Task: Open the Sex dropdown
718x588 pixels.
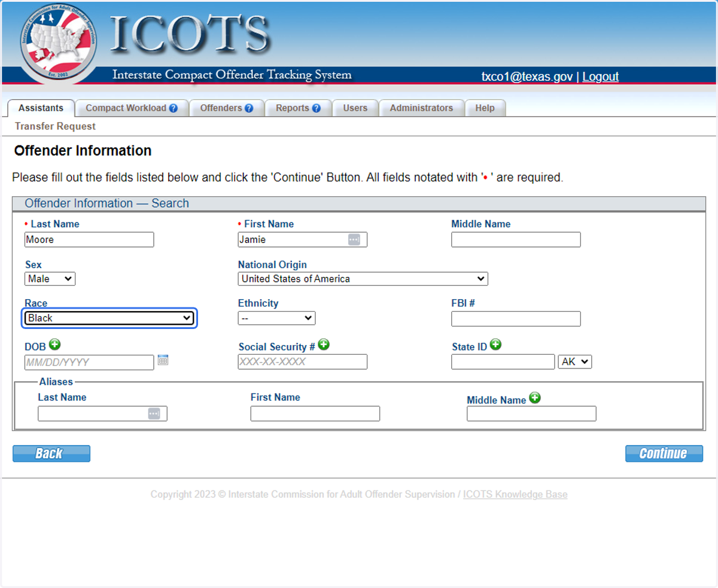Action: 50,279
